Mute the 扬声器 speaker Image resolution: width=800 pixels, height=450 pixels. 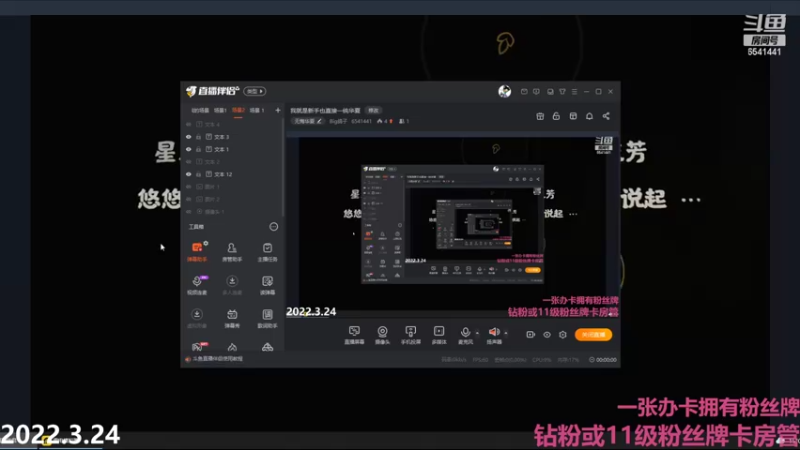(494, 335)
